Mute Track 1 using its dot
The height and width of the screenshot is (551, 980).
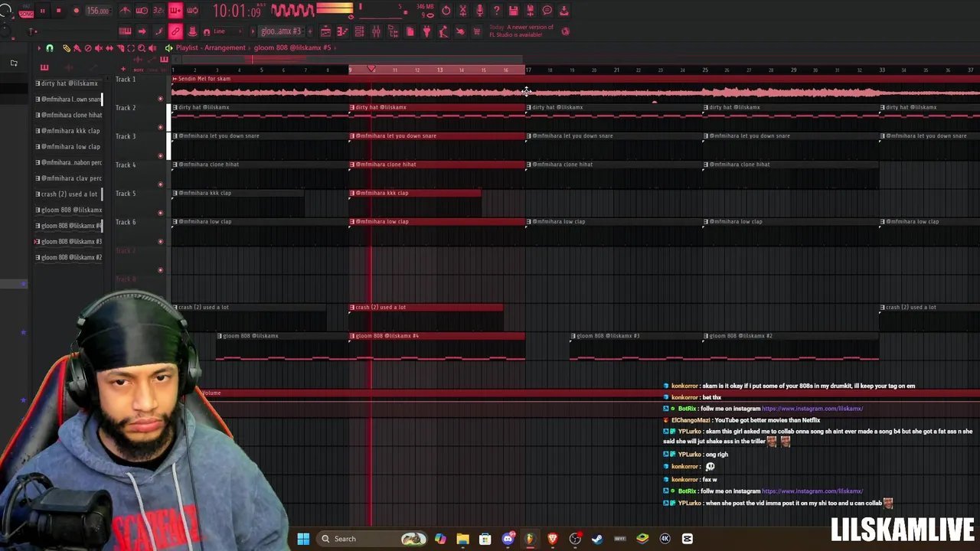pos(160,99)
